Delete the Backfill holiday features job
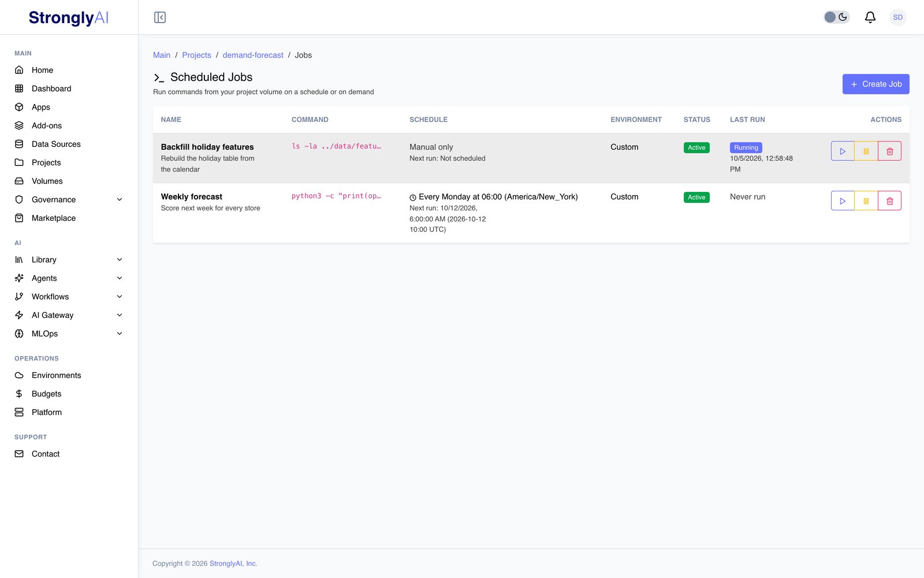The width and height of the screenshot is (924, 578). pyautogui.click(x=889, y=151)
